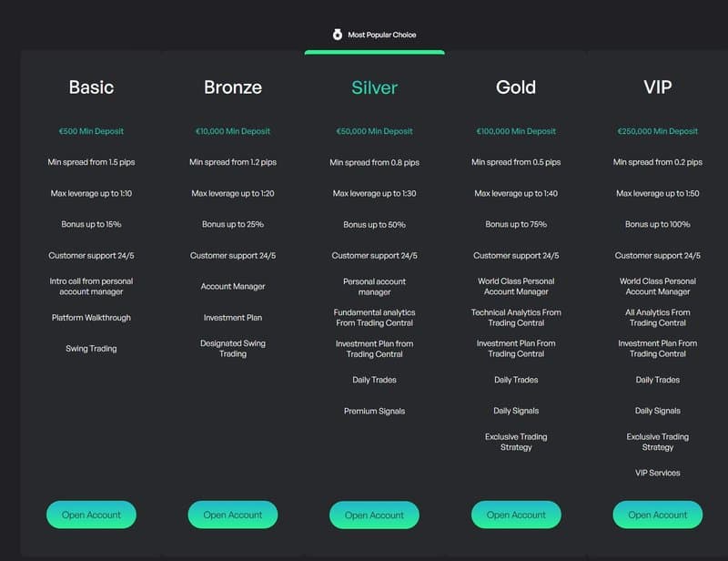
Task: Click Max leverage up to 1:30
Action: pos(374,193)
